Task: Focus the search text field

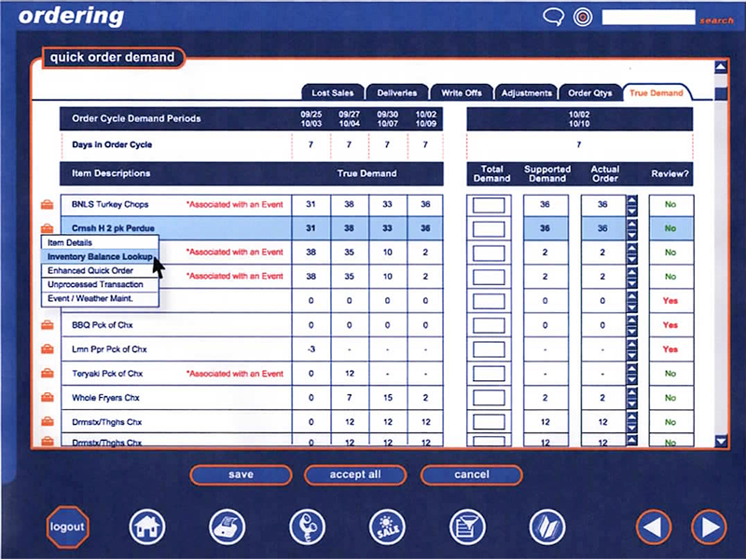Action: click(648, 18)
